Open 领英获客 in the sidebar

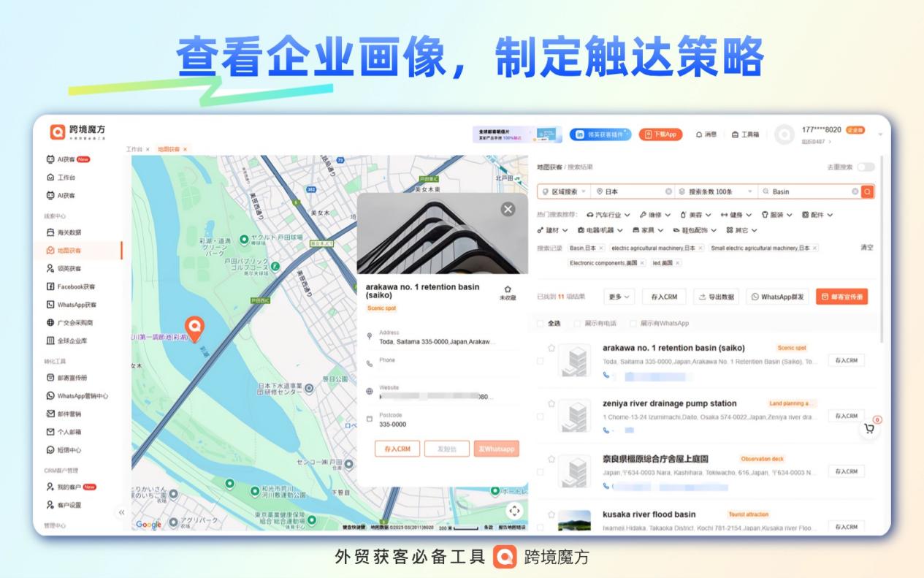point(64,268)
